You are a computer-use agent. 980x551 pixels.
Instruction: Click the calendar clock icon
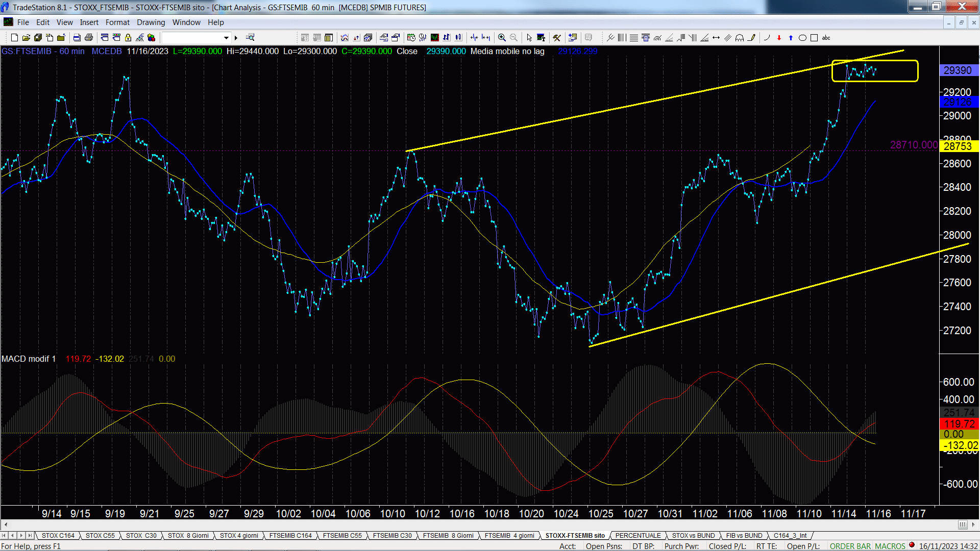tap(411, 38)
